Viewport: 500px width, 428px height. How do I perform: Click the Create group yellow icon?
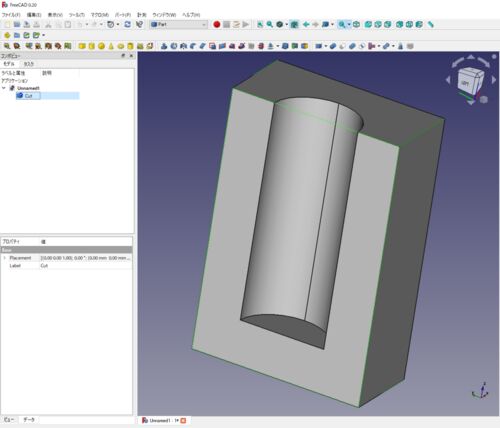click(x=7, y=35)
